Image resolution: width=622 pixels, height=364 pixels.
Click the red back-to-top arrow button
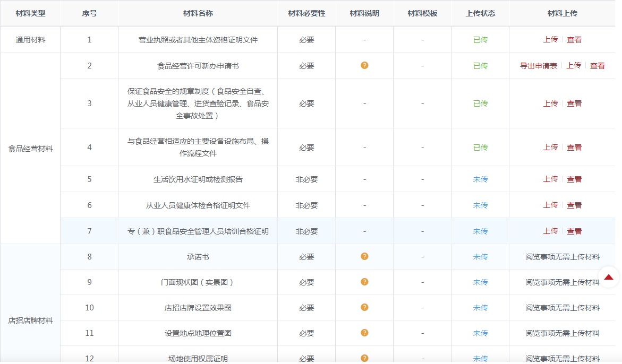(609, 277)
